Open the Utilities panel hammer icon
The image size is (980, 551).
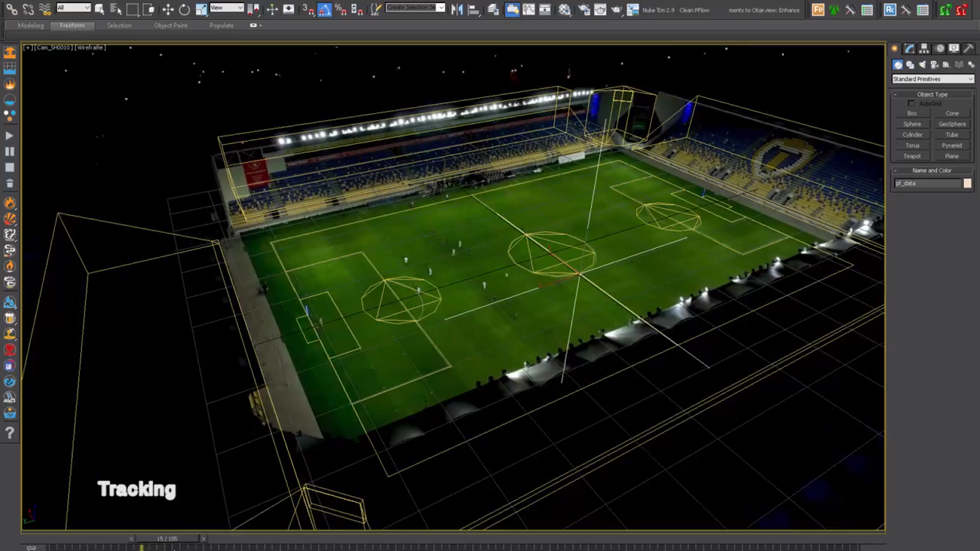tap(969, 49)
